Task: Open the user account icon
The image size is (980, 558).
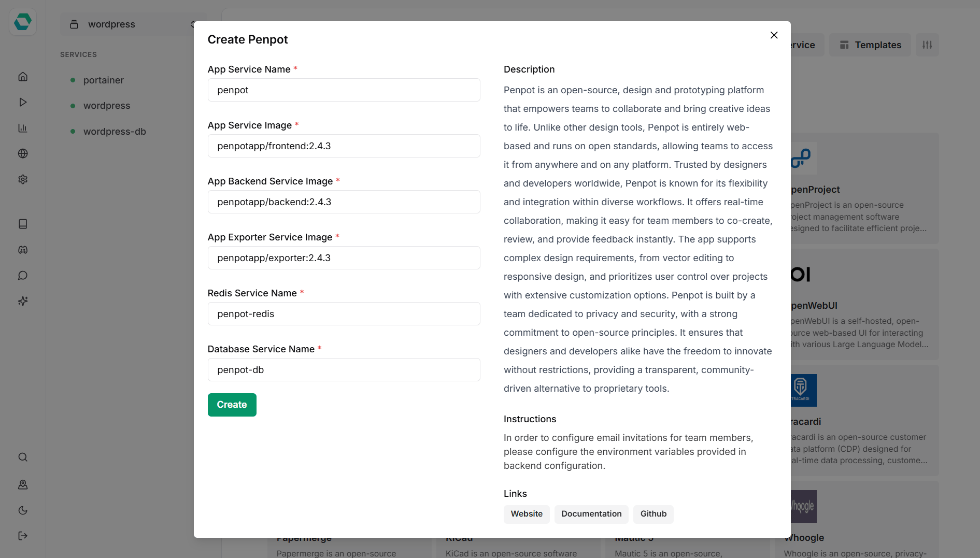Action: pyautogui.click(x=23, y=484)
